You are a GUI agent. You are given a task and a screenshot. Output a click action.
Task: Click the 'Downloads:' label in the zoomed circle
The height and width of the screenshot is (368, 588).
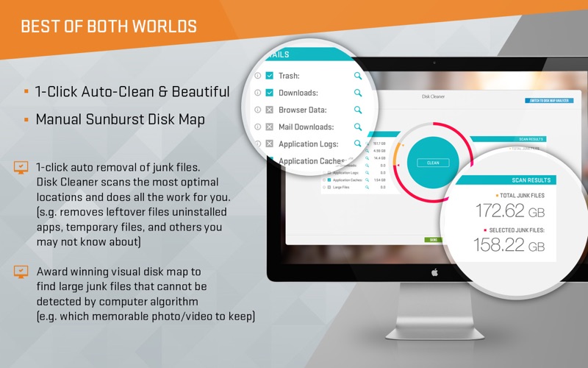[298, 93]
